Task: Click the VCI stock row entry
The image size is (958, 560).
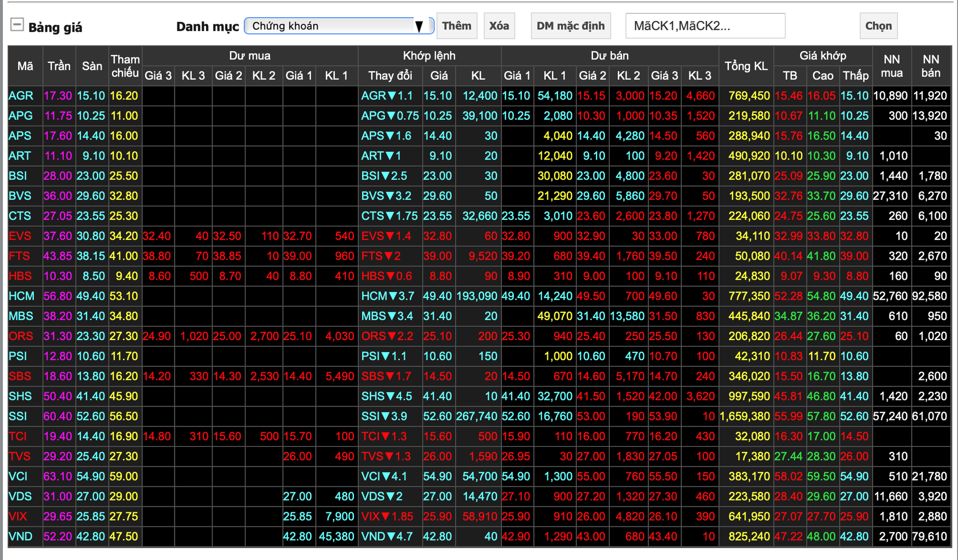Action: 20,476
